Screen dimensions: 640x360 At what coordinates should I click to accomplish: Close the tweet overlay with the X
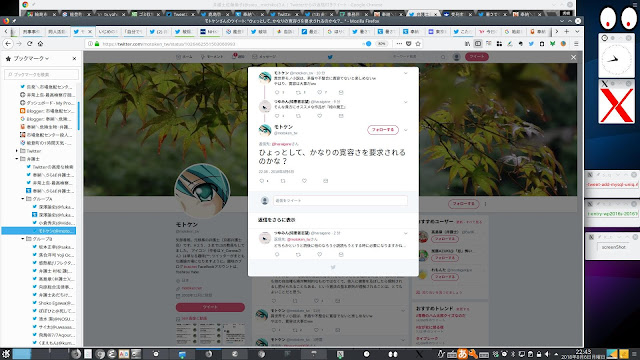point(573,57)
